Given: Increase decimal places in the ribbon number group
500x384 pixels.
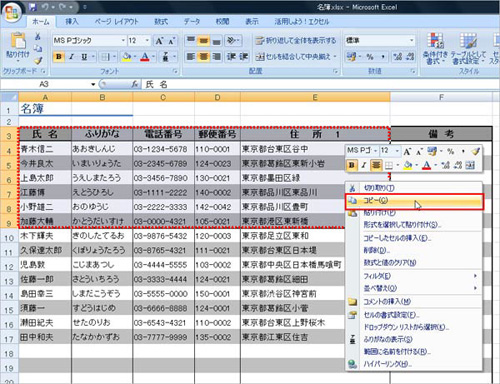Looking at the screenshot, I should coord(398,57).
